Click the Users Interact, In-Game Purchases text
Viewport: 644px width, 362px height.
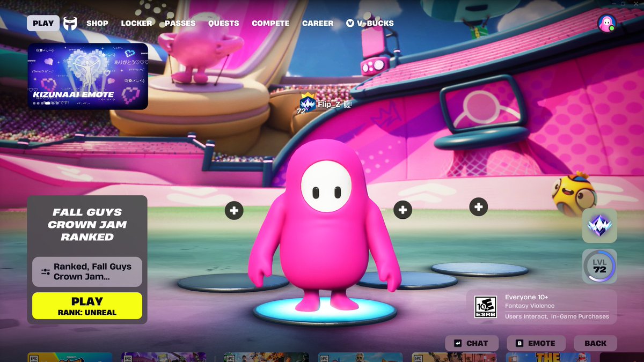click(557, 316)
